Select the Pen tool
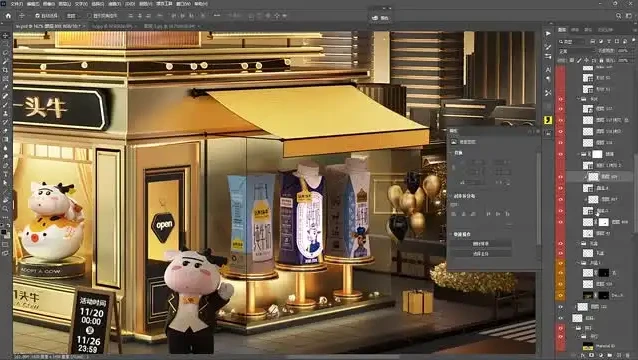This screenshot has height=360, width=638. tap(5, 166)
